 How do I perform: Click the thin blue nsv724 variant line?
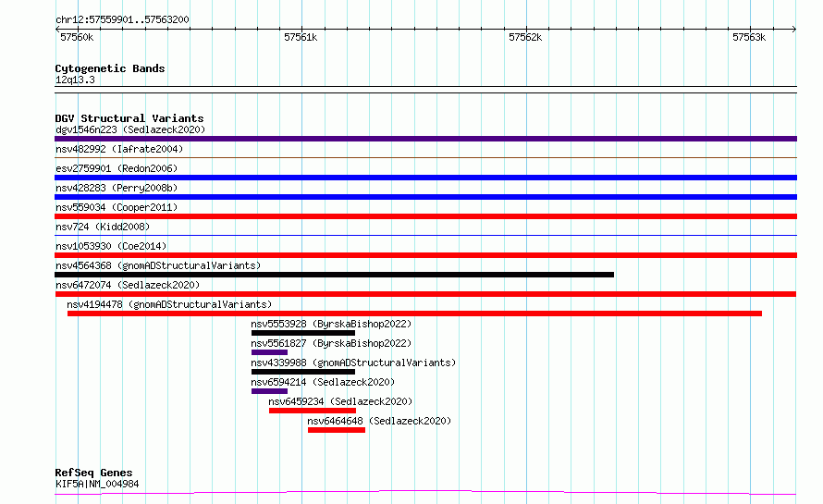point(425,235)
